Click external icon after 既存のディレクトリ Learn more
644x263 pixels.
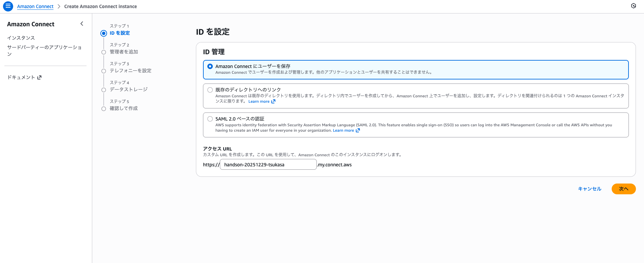pos(273,101)
